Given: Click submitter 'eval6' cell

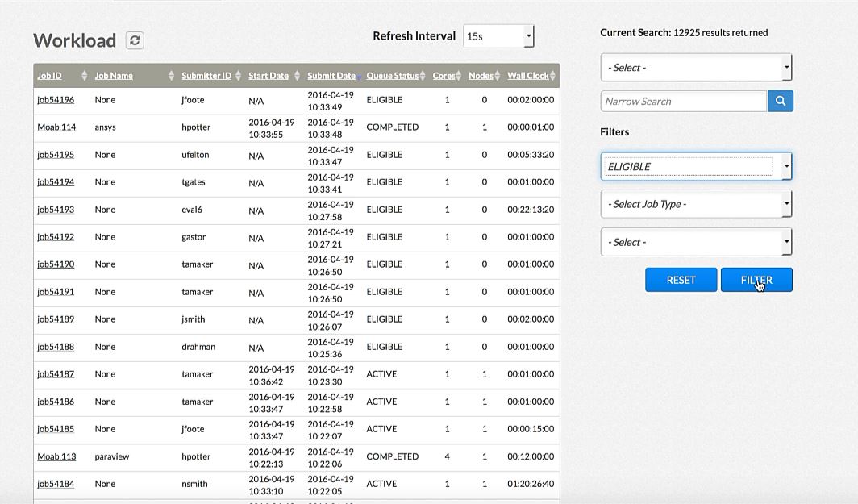Looking at the screenshot, I should (192, 209).
